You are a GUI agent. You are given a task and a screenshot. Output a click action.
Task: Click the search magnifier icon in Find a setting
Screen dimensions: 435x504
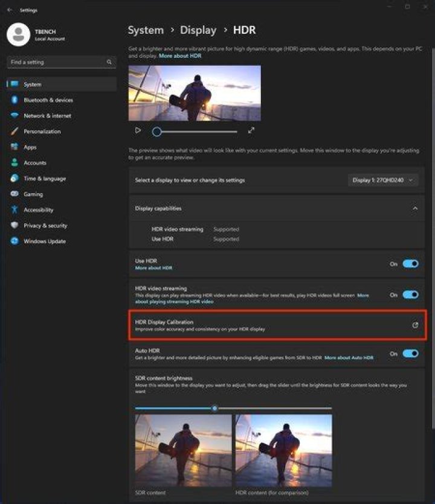pyautogui.click(x=109, y=62)
